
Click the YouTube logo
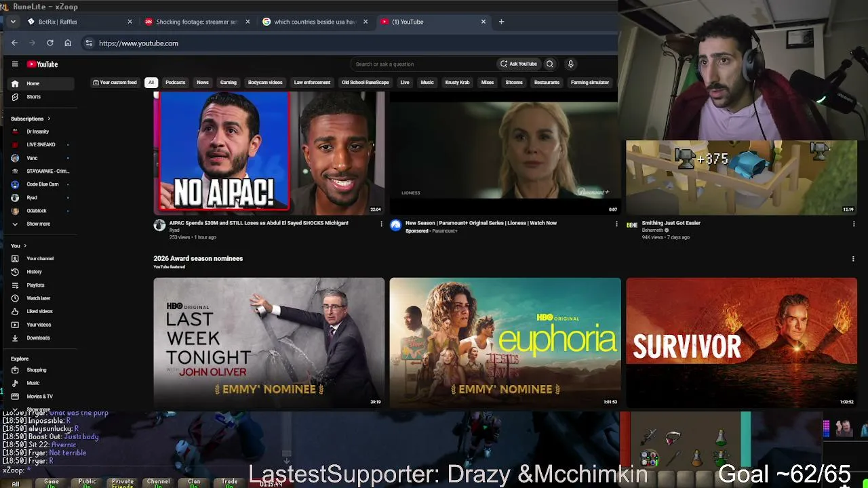[x=43, y=64]
